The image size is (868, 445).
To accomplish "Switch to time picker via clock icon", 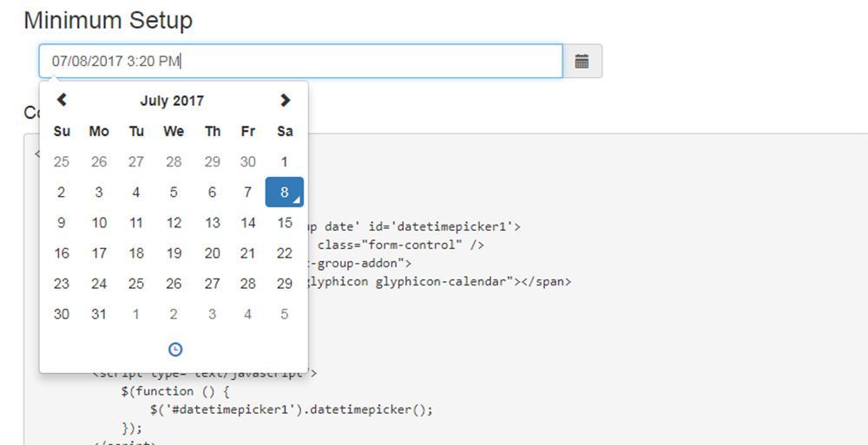I will [174, 349].
